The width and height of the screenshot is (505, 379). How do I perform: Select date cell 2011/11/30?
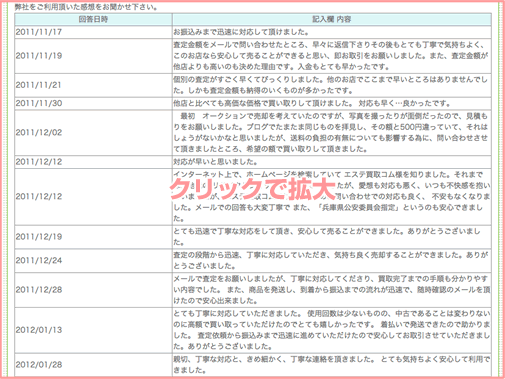[x=93, y=103]
